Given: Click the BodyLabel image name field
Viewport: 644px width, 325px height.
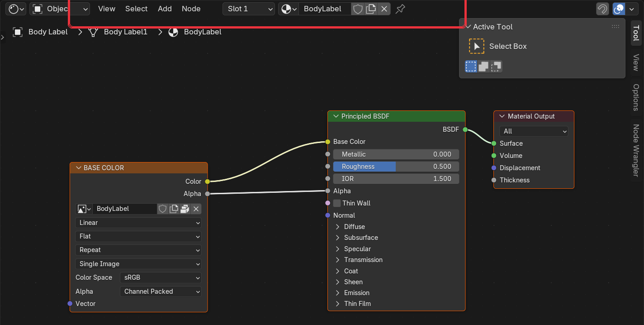Looking at the screenshot, I should tap(125, 209).
